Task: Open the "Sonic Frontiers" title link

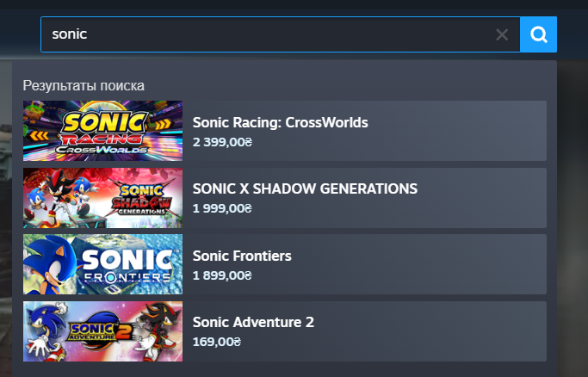Action: [242, 256]
